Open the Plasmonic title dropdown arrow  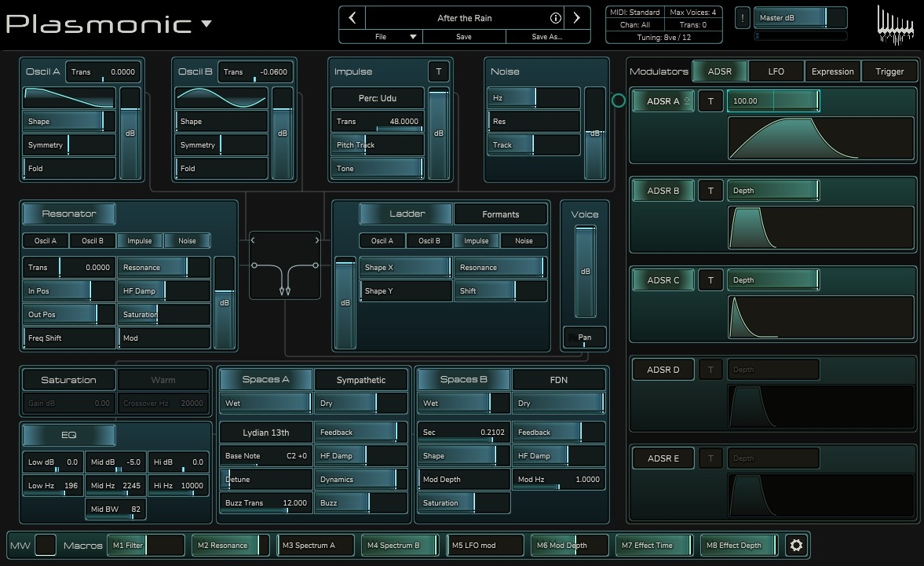coord(206,24)
